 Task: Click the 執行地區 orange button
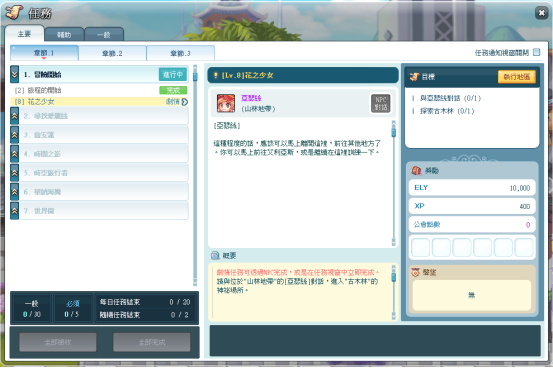pyautogui.click(x=517, y=77)
